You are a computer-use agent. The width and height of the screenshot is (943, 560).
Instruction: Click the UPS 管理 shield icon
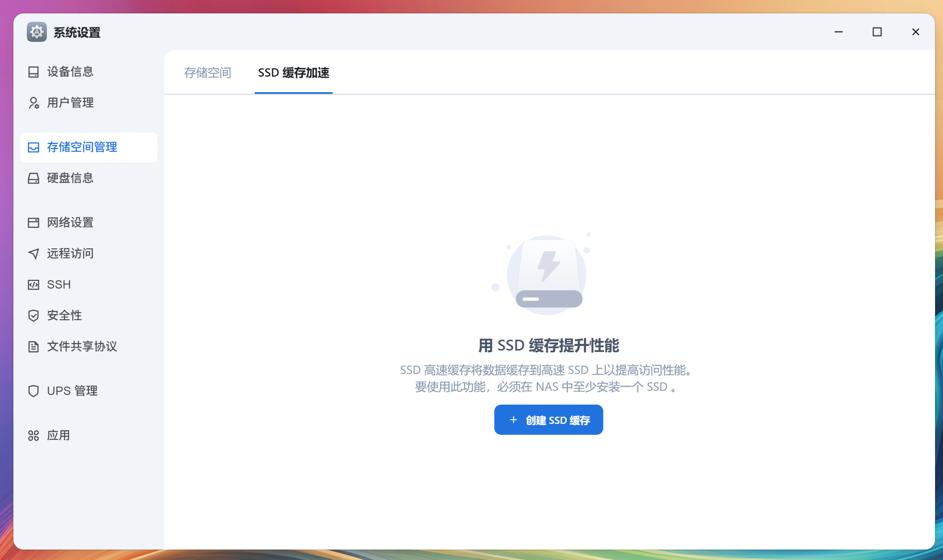(34, 391)
